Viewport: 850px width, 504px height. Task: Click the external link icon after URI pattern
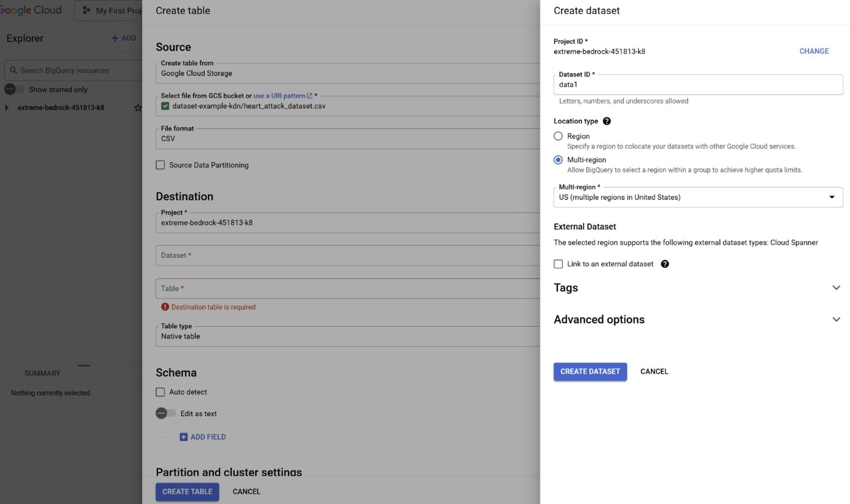coord(310,96)
